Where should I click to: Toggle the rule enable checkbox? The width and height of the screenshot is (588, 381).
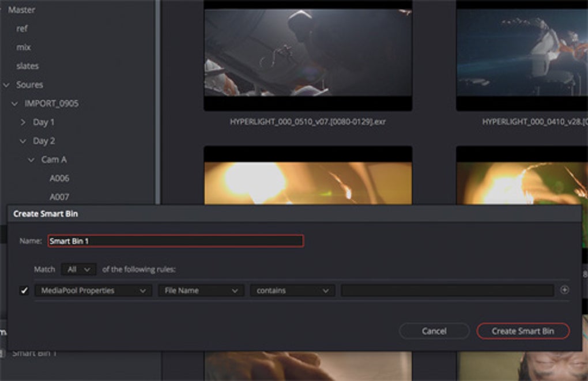[24, 291]
